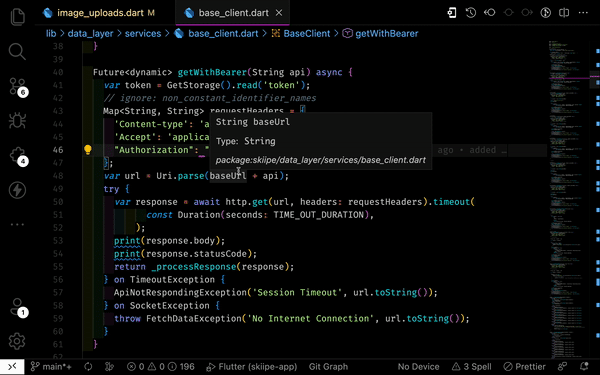Open the Manage gear icon
Image resolution: width=600 pixels, height=375 pixels.
(x=17, y=341)
